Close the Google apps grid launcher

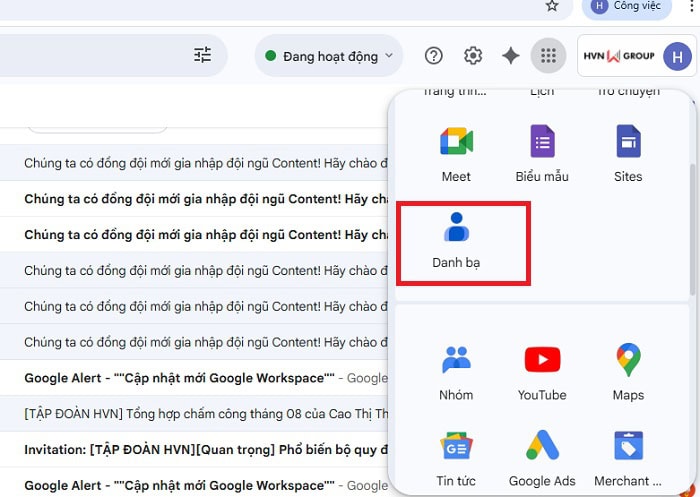(x=547, y=56)
